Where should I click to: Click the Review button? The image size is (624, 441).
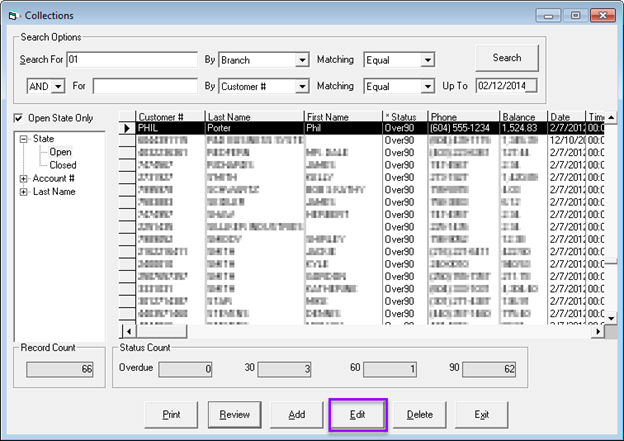point(234,415)
